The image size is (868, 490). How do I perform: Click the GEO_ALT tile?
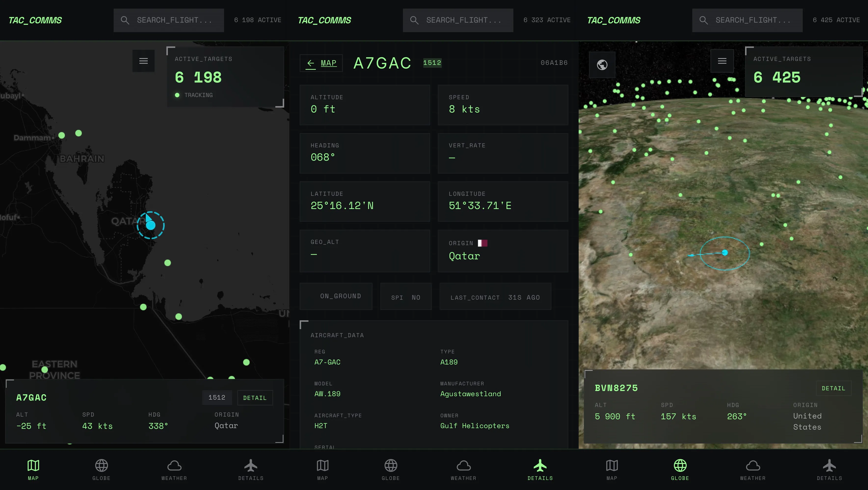click(365, 251)
